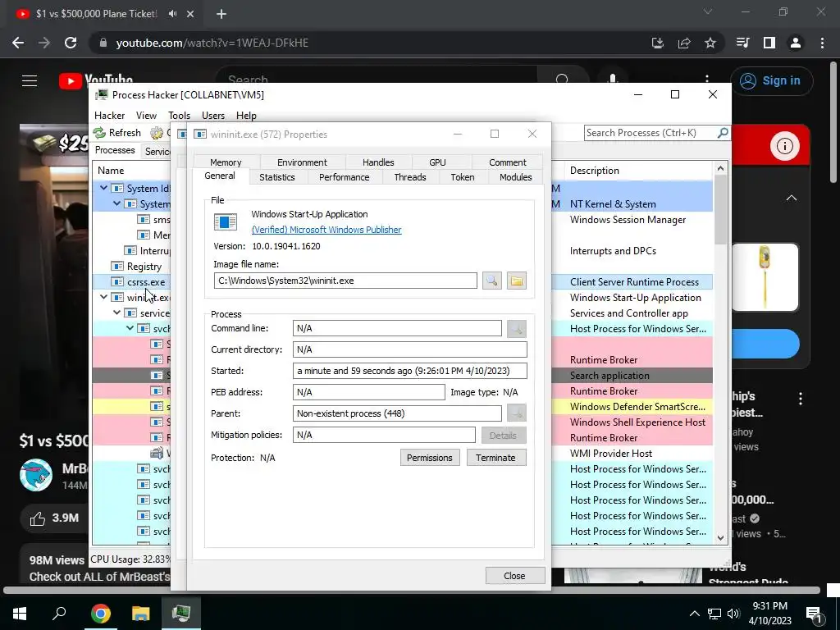This screenshot has height=630, width=840.
Task: Open the Help menu
Action: [x=246, y=115]
